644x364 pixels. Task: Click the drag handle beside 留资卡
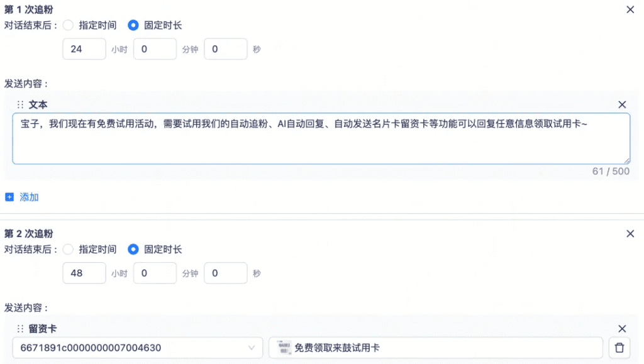point(20,329)
